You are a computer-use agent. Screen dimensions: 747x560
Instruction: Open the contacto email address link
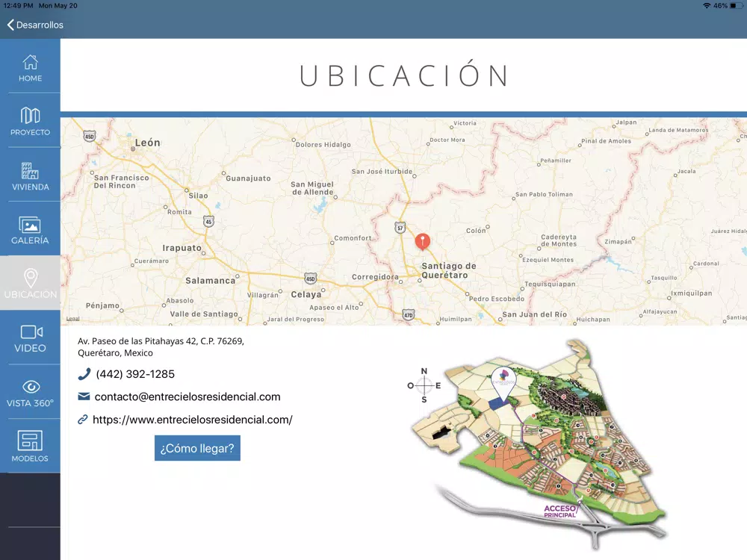pos(187,396)
